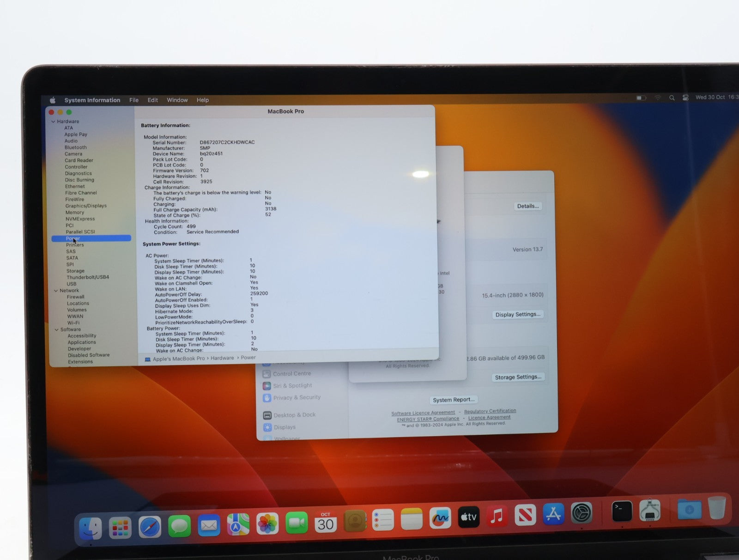Click the battery status icon

(641, 98)
